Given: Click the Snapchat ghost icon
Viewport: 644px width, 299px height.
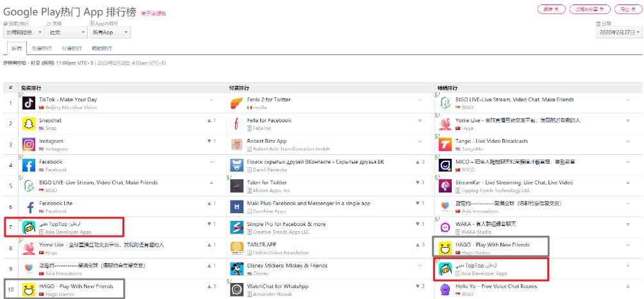Looking at the screenshot, I should coord(29,124).
